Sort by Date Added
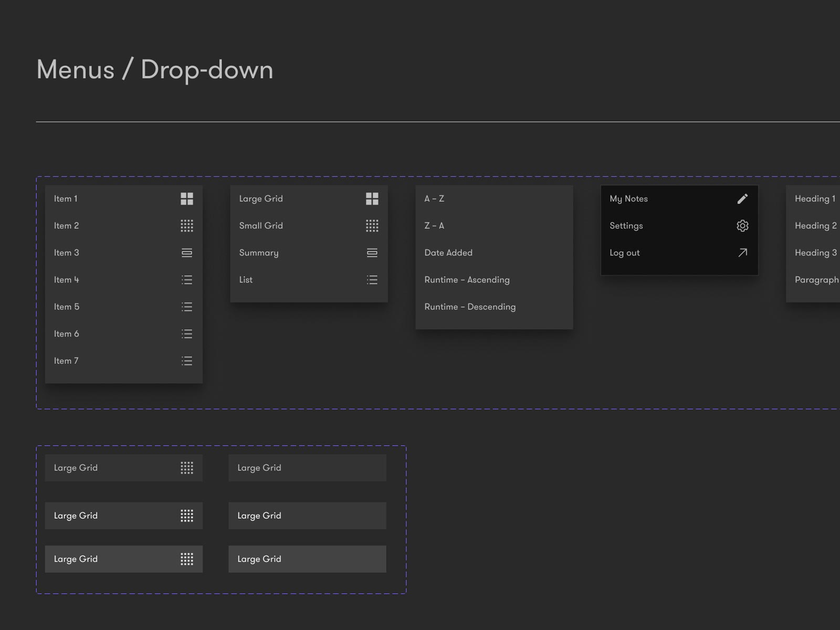 click(448, 253)
